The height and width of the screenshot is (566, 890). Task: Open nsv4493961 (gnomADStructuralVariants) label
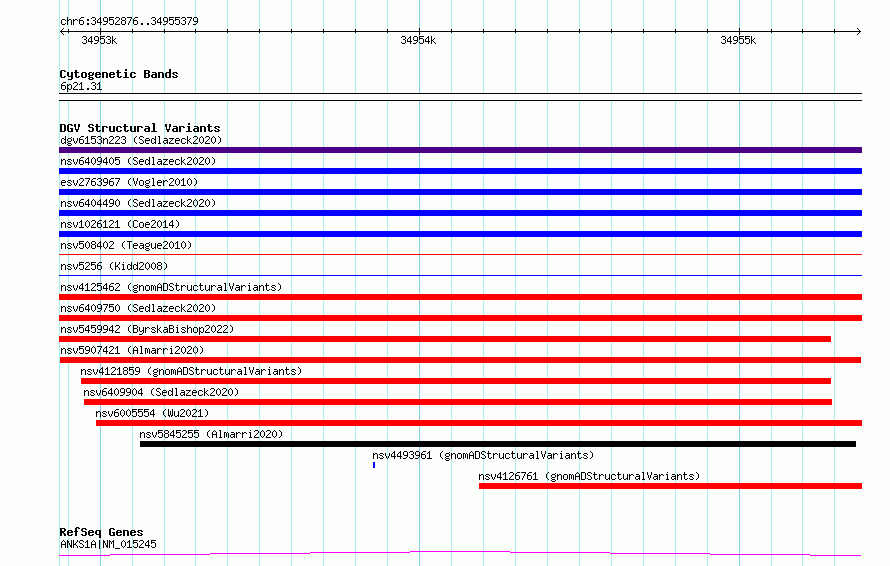coord(483,455)
